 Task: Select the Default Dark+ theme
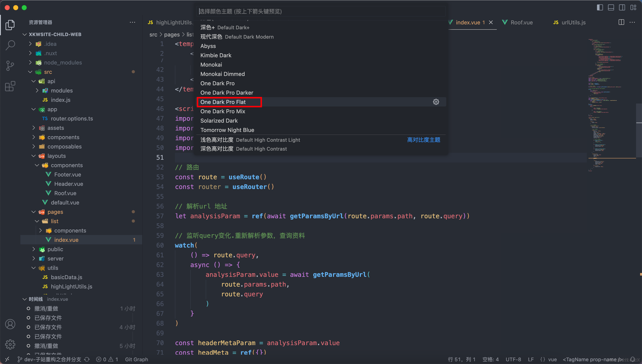[x=321, y=28]
